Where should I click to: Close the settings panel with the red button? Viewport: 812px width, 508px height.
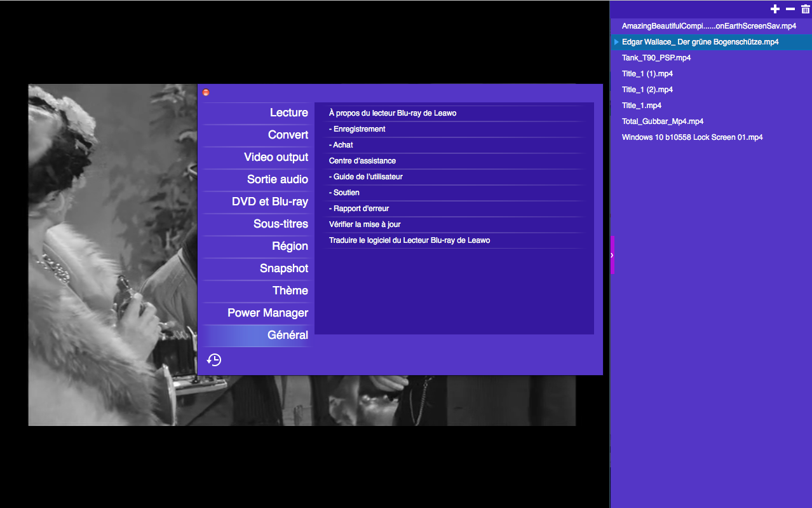pos(206,92)
